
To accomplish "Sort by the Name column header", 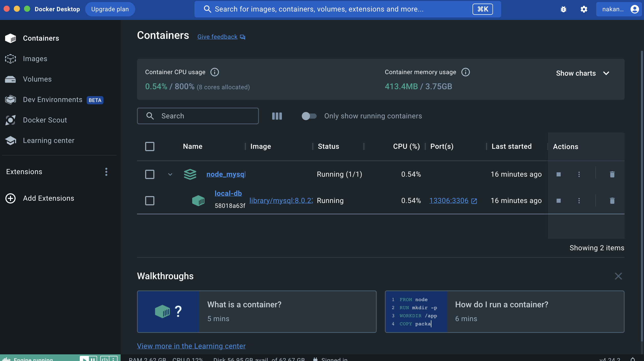I will click(193, 146).
